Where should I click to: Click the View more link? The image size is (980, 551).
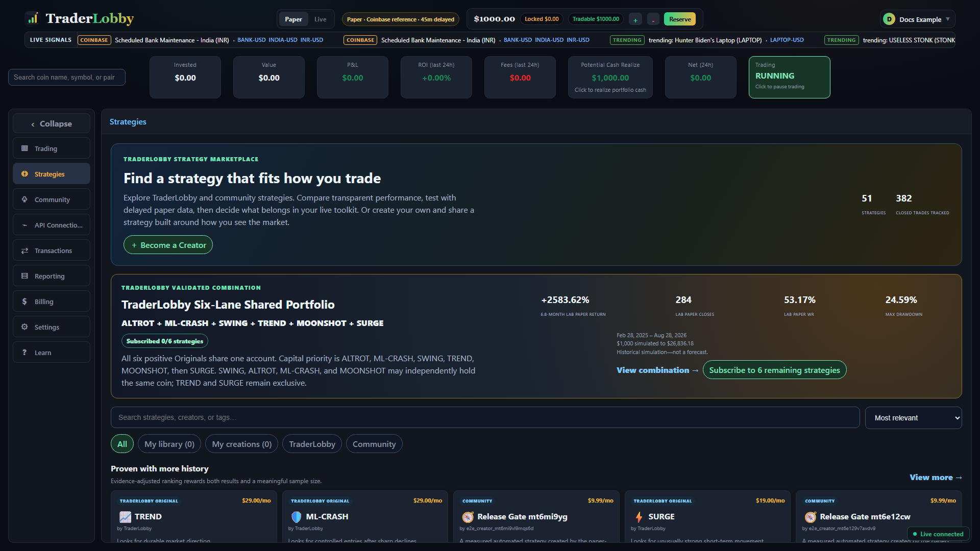tap(936, 477)
